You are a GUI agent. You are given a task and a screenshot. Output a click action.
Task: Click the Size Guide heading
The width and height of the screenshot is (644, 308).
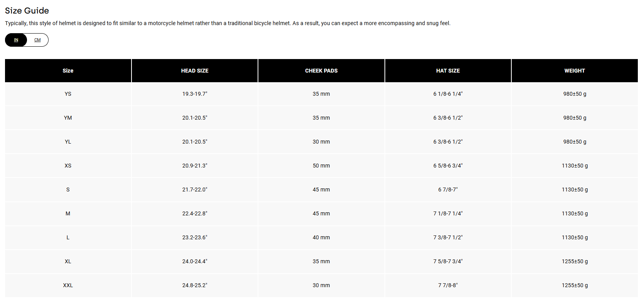27,10
